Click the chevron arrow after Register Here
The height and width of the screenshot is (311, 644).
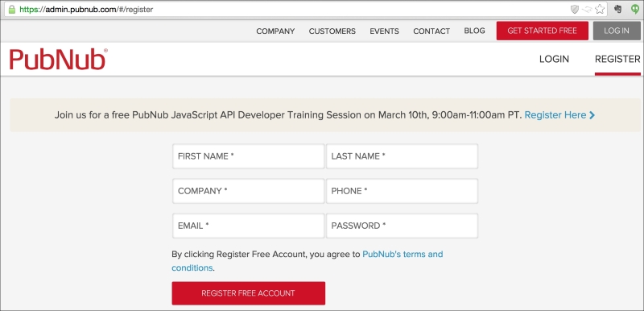click(592, 115)
